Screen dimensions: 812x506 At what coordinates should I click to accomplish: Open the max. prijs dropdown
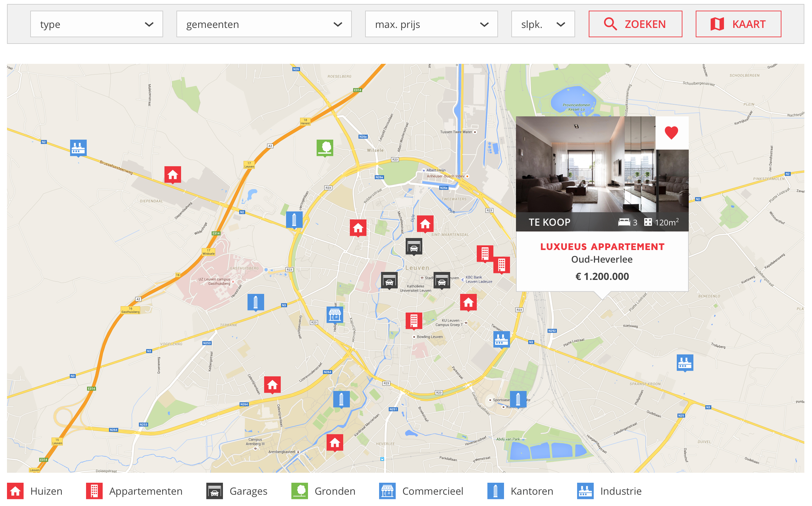[x=432, y=24]
